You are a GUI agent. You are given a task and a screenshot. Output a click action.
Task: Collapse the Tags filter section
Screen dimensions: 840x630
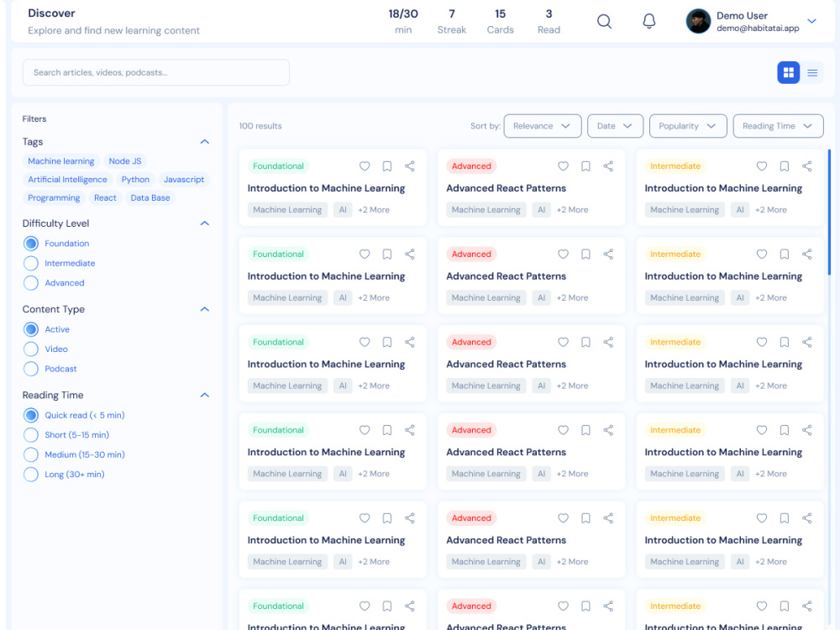(205, 141)
